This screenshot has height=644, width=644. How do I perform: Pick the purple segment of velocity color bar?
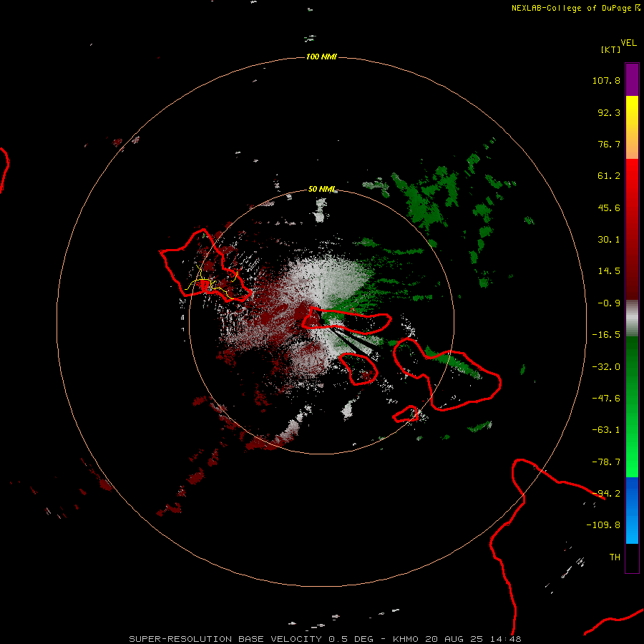[632, 79]
